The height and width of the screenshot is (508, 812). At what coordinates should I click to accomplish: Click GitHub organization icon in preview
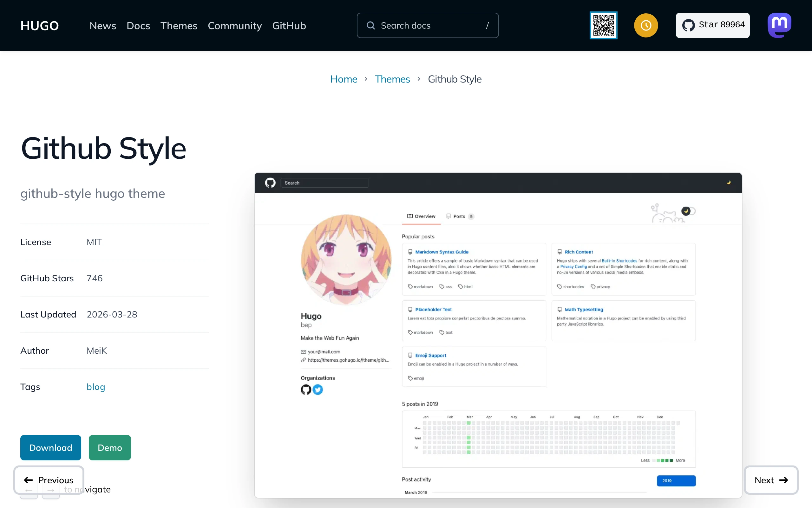click(x=306, y=390)
